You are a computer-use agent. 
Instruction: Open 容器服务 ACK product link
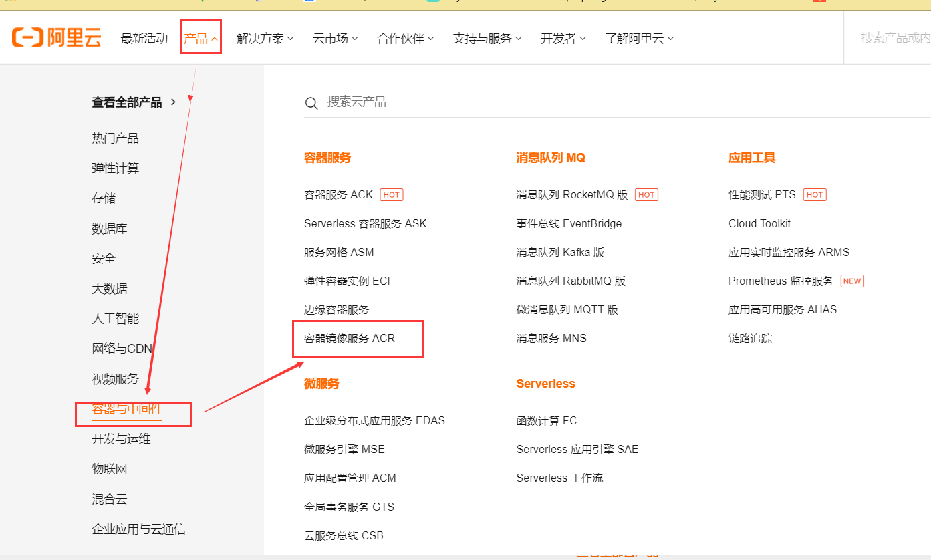point(338,195)
